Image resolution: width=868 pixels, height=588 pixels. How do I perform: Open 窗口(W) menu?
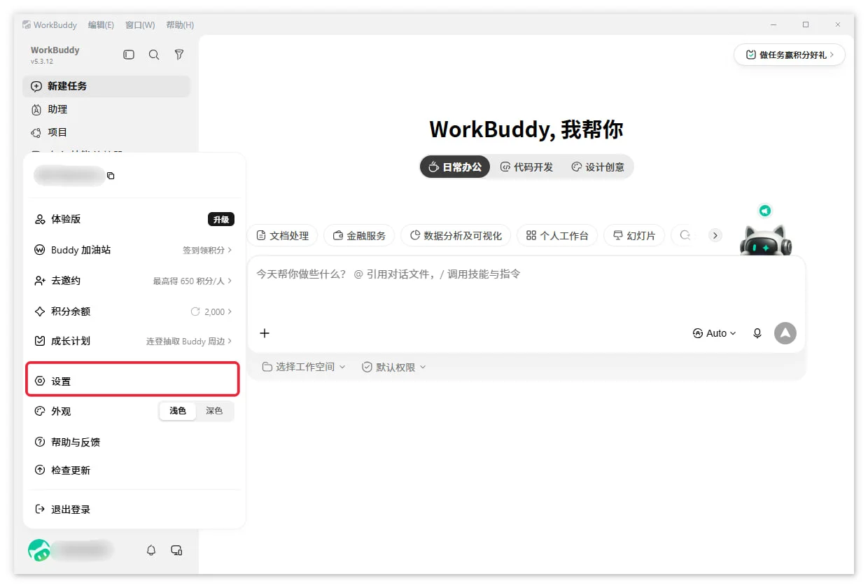coord(140,24)
